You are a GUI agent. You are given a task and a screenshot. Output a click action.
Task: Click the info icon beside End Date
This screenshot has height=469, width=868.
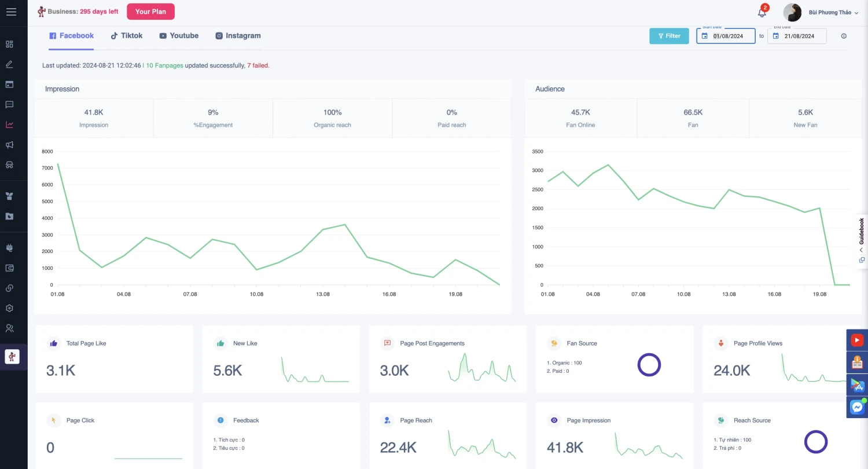(844, 36)
